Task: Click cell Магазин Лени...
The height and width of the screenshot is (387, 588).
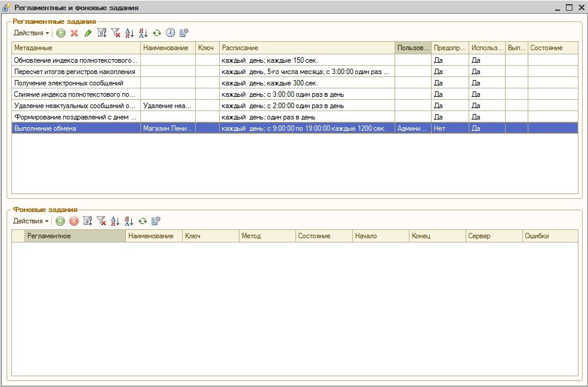Action: [x=168, y=128]
